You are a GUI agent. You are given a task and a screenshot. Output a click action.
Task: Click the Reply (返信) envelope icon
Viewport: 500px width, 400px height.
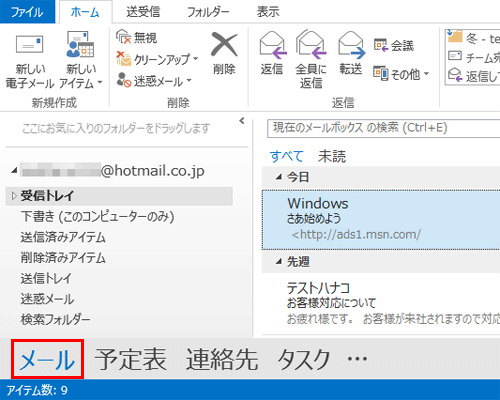tap(273, 44)
